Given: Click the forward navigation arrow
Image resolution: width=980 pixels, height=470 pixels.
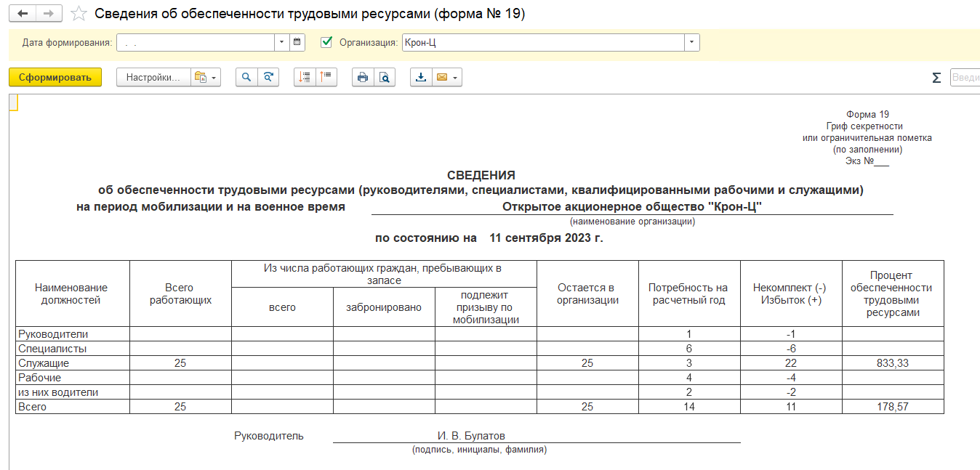Looking at the screenshot, I should (49, 14).
